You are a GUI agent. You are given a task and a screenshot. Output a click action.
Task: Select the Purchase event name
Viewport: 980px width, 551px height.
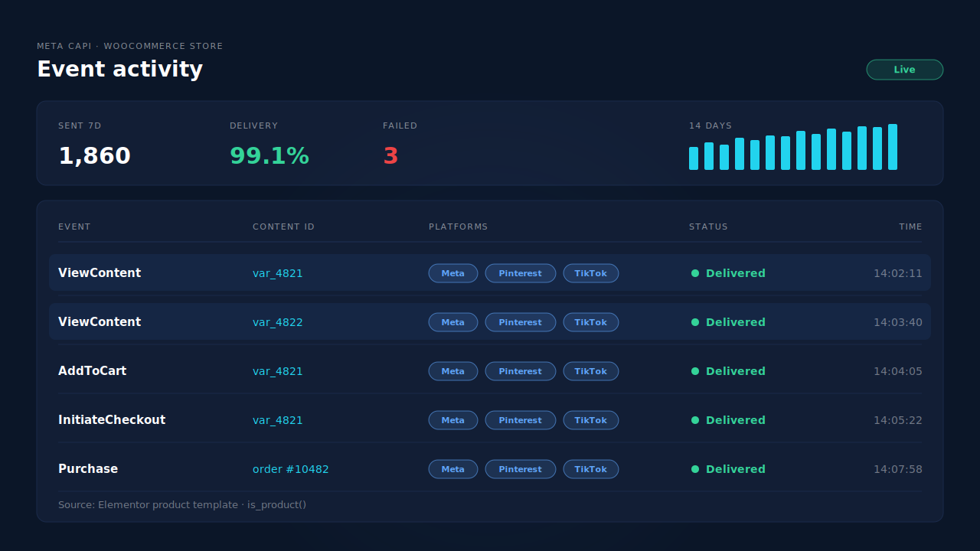point(88,469)
